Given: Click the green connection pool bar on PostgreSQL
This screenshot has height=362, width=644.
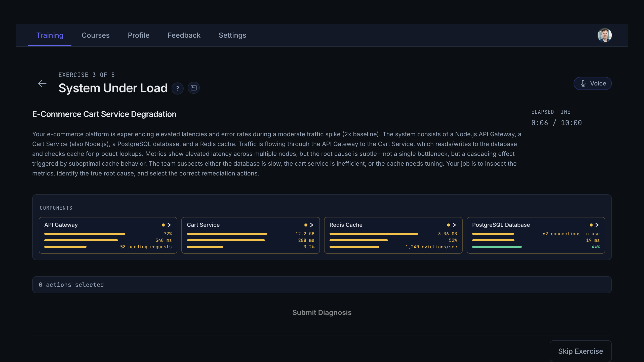Looking at the screenshot, I should pos(497,247).
